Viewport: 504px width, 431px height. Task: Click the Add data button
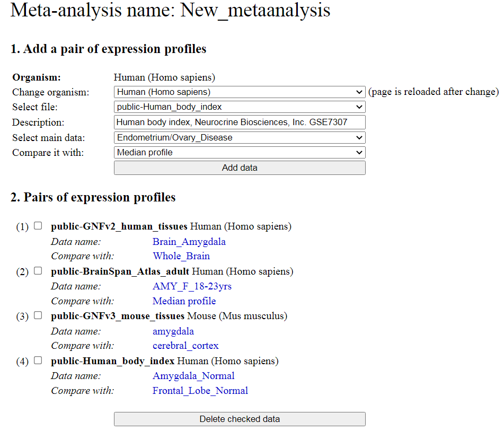point(240,168)
